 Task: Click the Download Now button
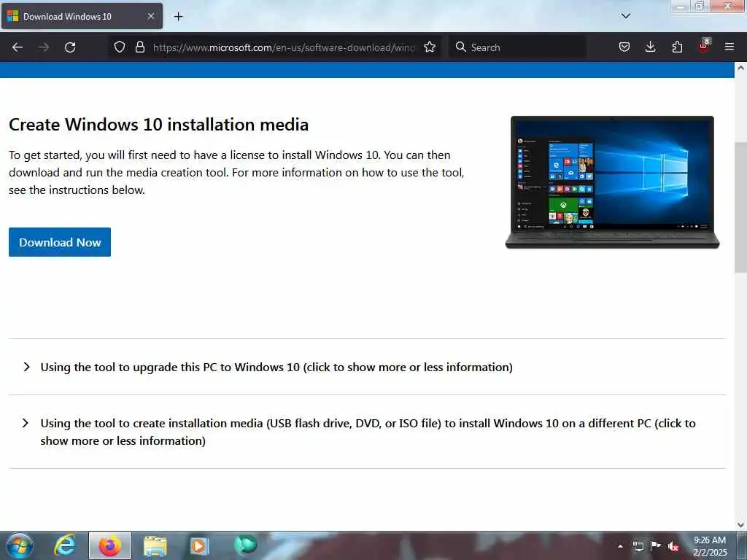point(60,242)
